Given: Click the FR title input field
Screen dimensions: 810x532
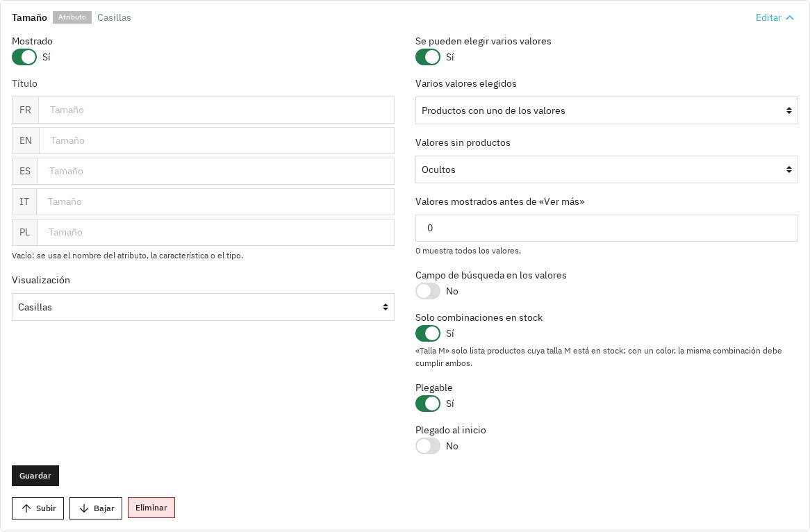Looking at the screenshot, I should pos(217,110).
